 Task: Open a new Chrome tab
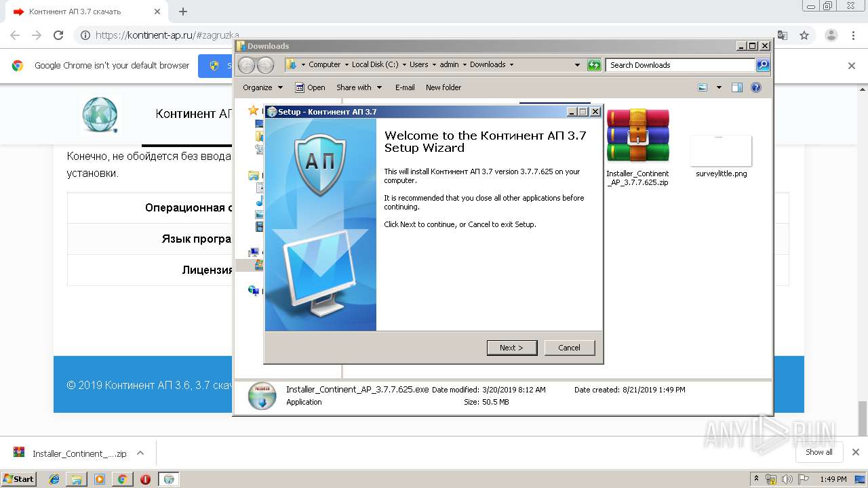[x=182, y=12]
